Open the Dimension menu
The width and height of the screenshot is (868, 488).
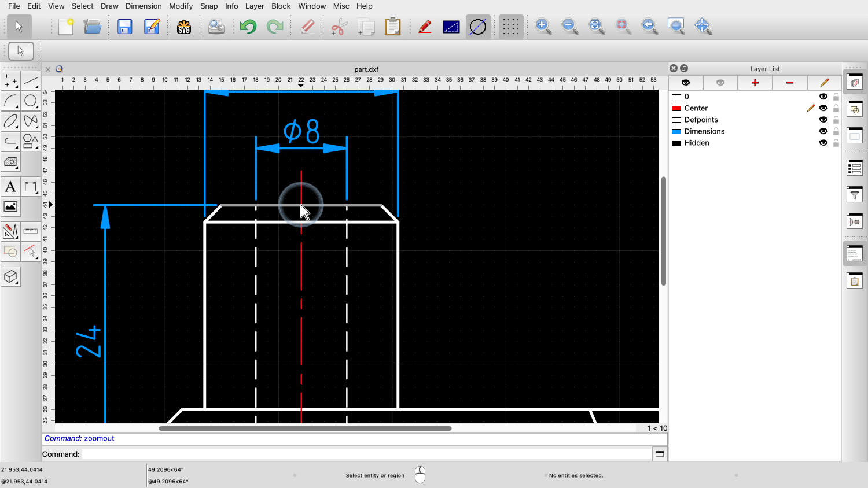point(144,6)
